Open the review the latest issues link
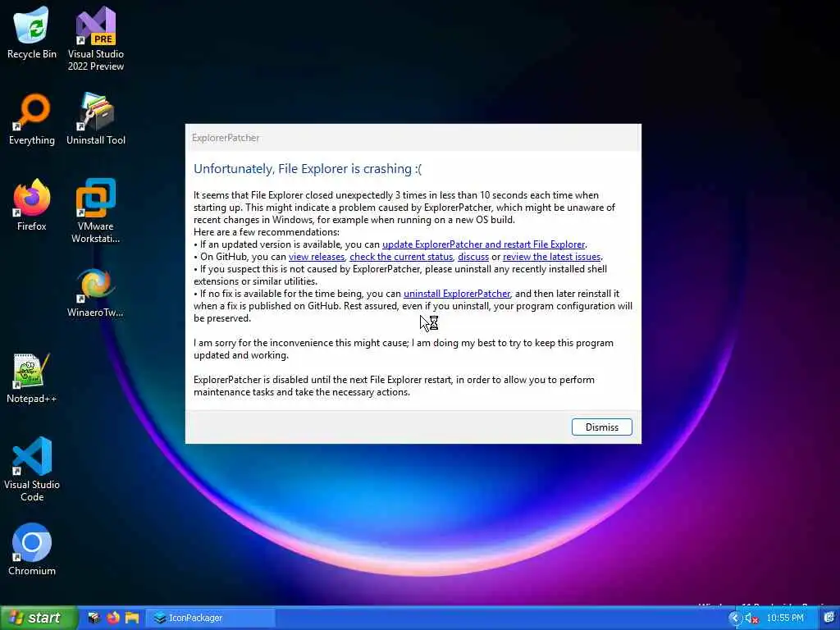Viewport: 840px width, 630px height. tap(552, 257)
